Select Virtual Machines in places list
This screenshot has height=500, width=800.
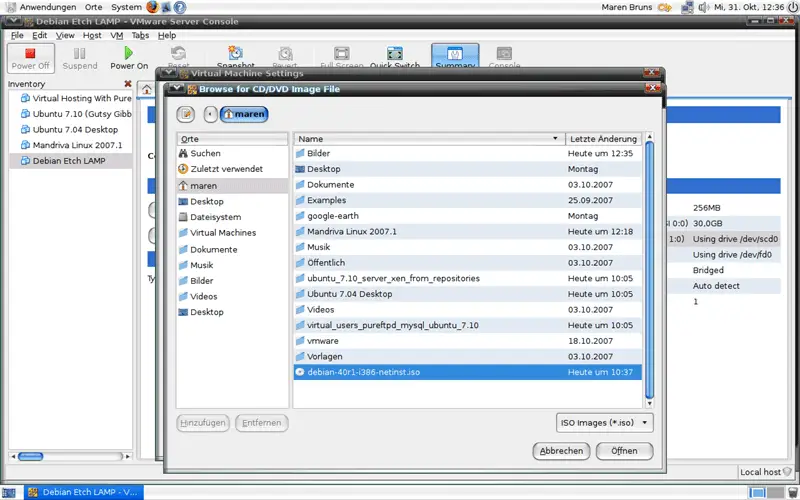click(x=232, y=233)
